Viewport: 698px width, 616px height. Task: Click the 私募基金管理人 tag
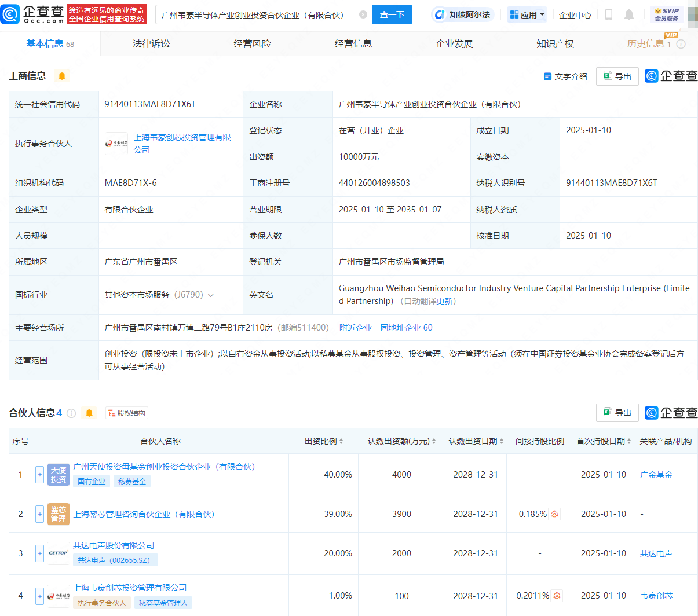[x=163, y=603]
